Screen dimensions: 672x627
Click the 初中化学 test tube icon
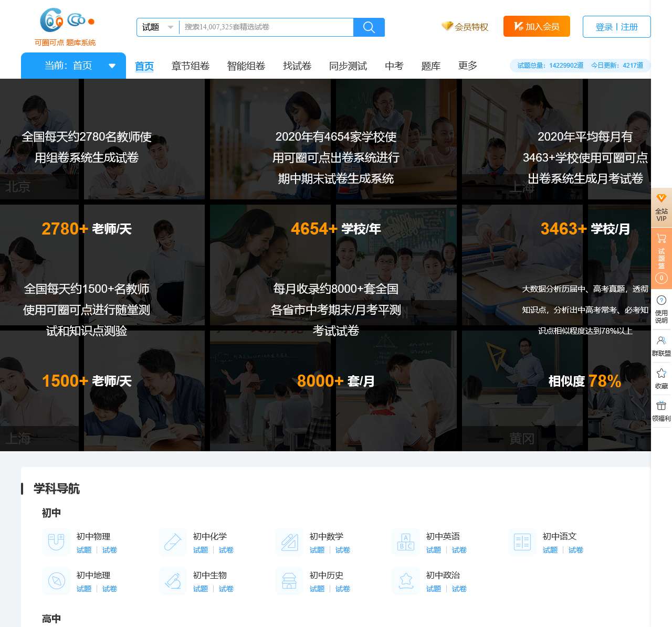tap(172, 541)
